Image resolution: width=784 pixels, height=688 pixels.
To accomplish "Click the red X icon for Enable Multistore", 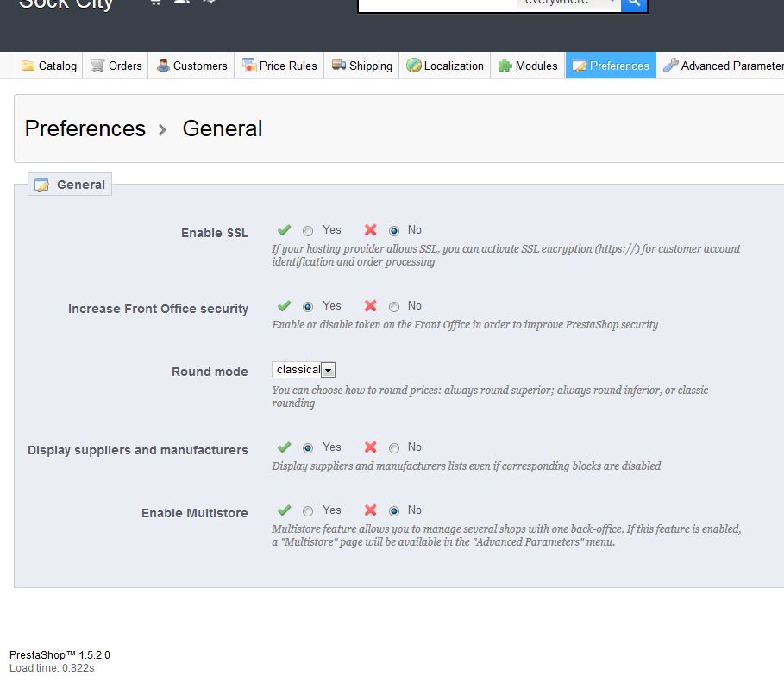I will coord(371,510).
